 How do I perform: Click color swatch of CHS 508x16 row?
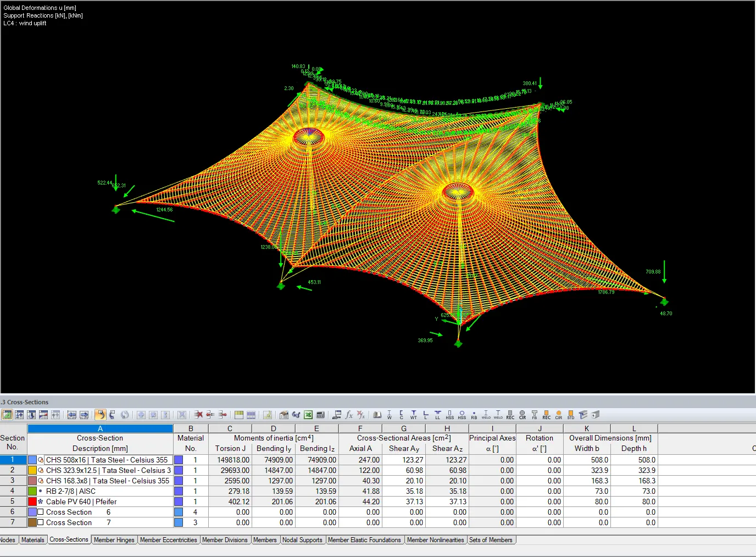[32, 460]
